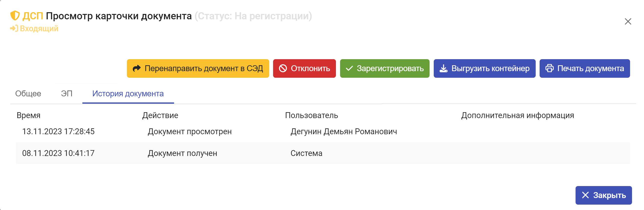Viewport: 644px width, 210px height.
Task: Click the Дополнительная информация column header
Action: point(518,115)
